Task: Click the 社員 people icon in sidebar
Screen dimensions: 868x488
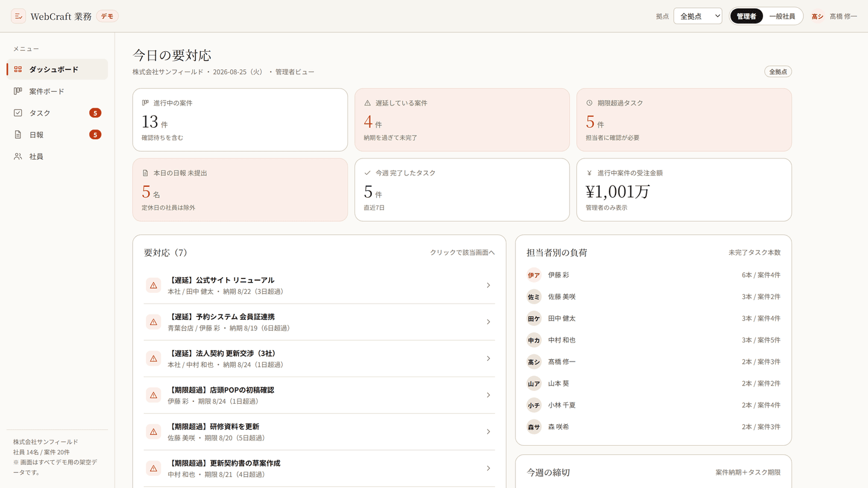Action: pyautogui.click(x=18, y=156)
